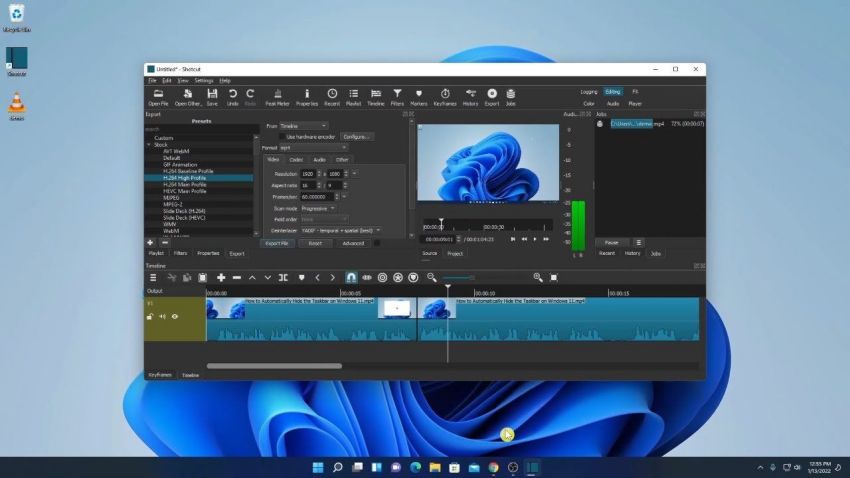Open the timeline hamburger menu

(x=153, y=277)
